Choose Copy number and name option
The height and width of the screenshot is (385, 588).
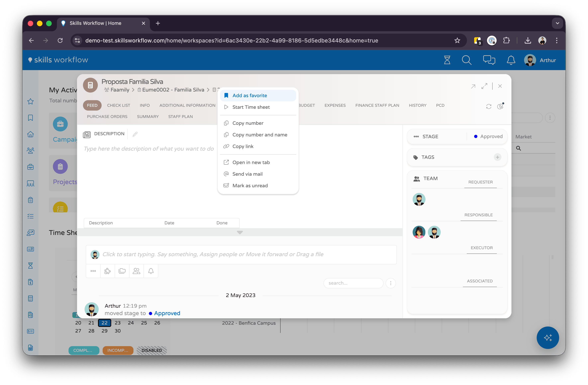[260, 135]
